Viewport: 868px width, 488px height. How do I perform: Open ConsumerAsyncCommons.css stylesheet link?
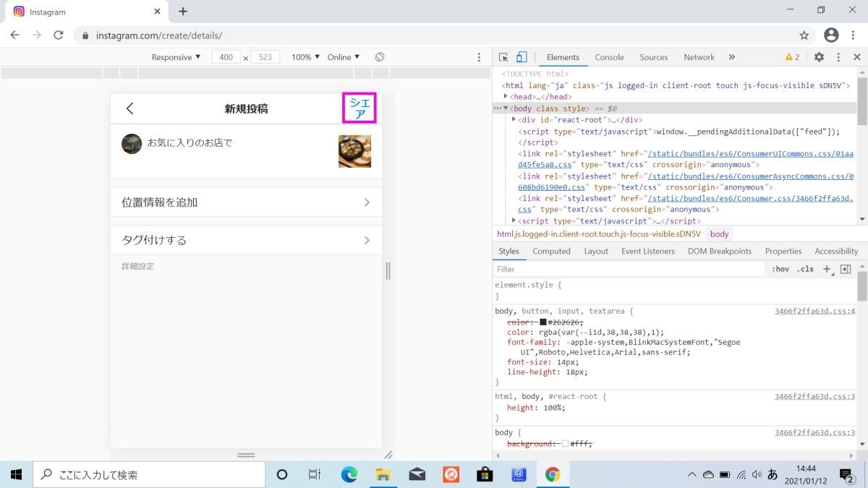pyautogui.click(x=751, y=176)
